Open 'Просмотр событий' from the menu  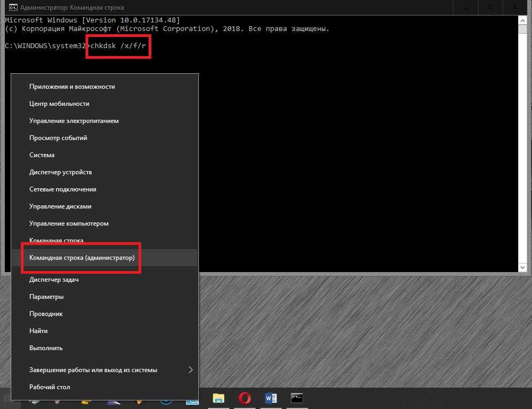point(58,138)
